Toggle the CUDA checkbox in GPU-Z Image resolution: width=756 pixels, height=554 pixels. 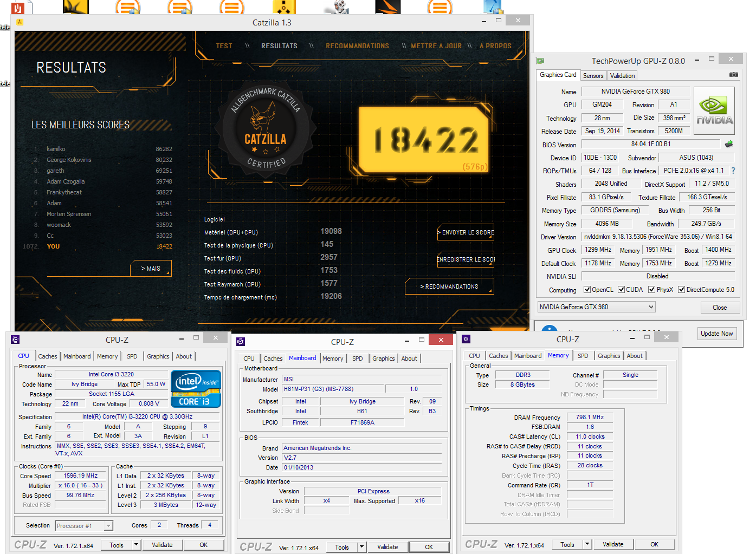621,290
